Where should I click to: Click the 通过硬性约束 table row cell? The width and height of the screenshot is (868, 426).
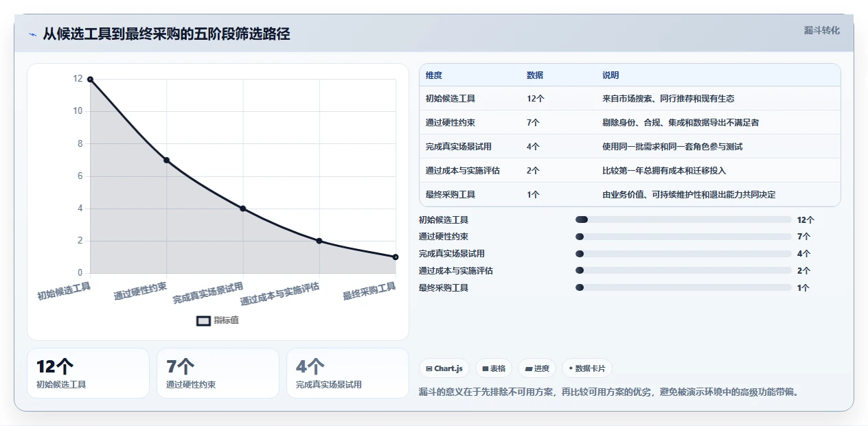pos(450,123)
